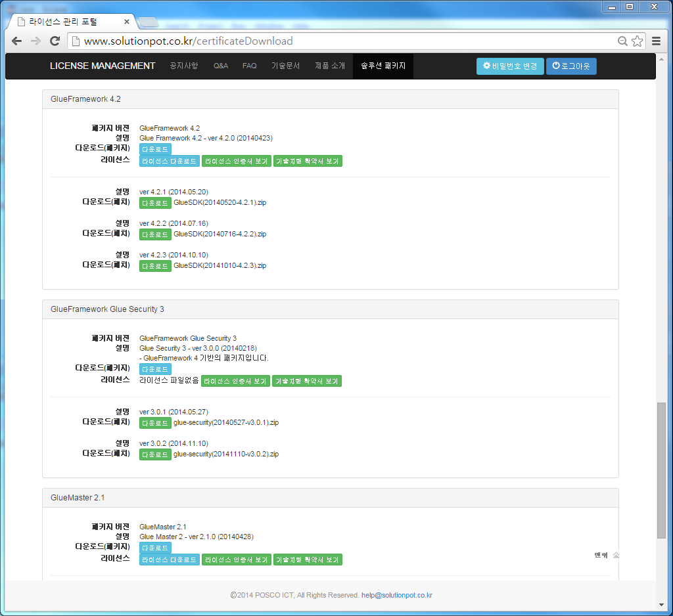The width and height of the screenshot is (673, 616).
Task: Open the 제품 소개 menu item
Action: click(330, 66)
